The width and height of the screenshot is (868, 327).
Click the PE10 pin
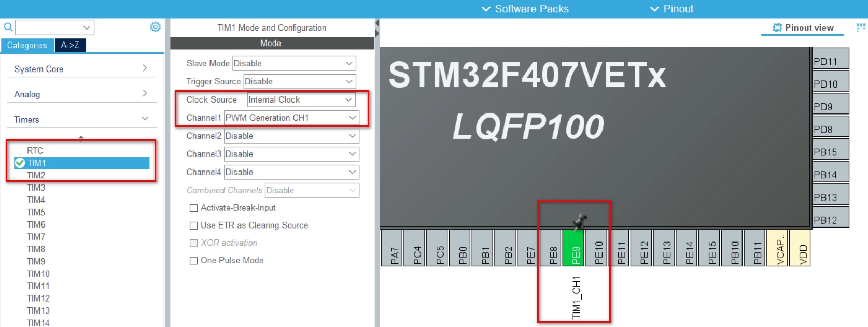click(596, 248)
